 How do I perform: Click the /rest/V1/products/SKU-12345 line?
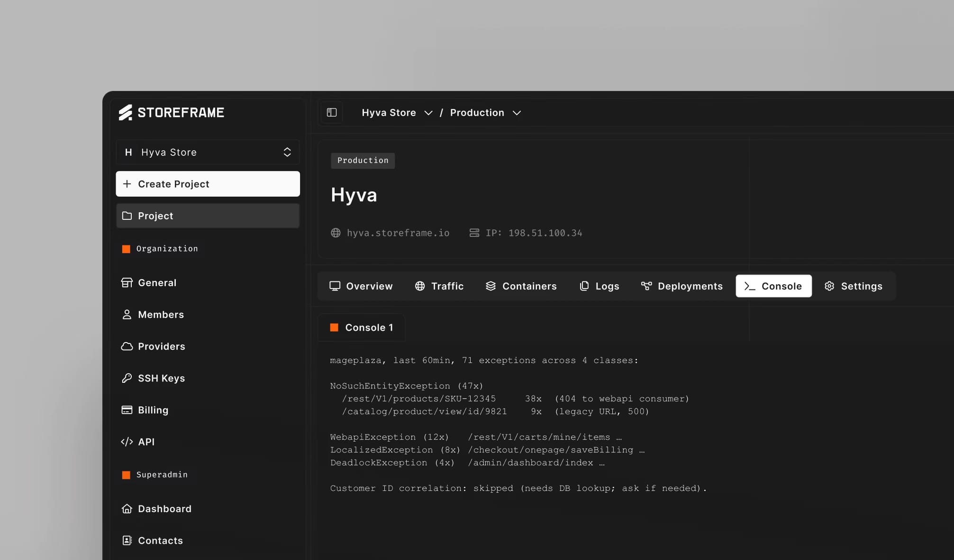point(516,398)
